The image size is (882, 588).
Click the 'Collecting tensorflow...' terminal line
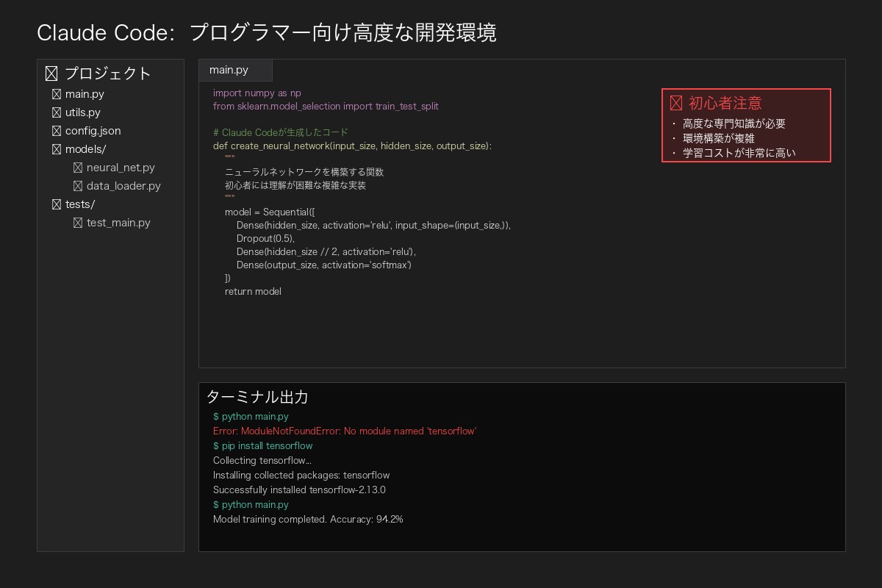(x=262, y=460)
